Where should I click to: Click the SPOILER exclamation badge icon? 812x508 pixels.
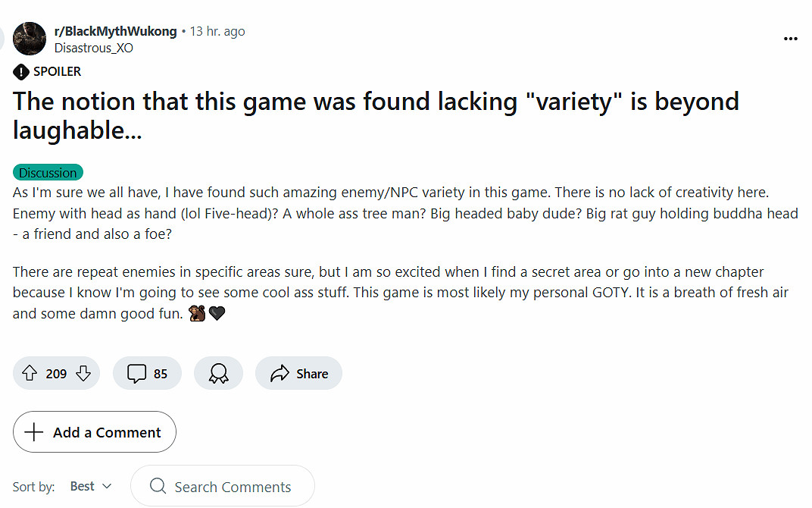(21, 72)
